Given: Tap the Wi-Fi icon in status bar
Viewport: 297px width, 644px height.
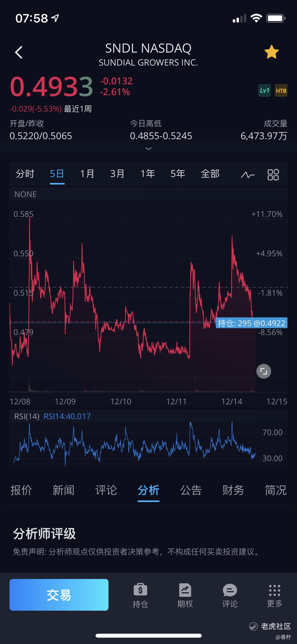Looking at the screenshot, I should (x=256, y=18).
